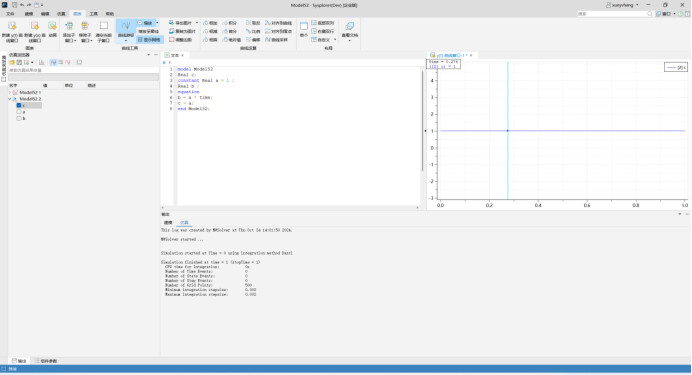This screenshot has height=375, width=692.
Task: Minimize the simulation browser panel
Action: 156,55
